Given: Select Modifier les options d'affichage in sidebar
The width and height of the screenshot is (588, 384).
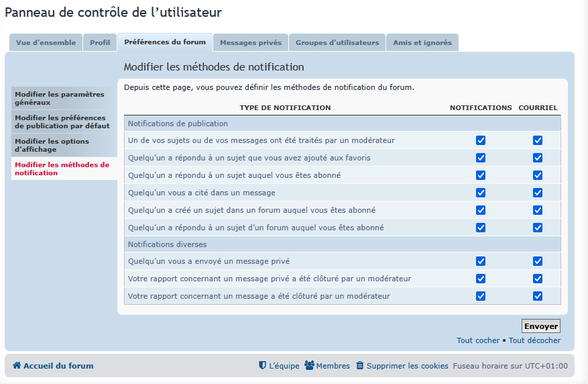Looking at the screenshot, I should pos(64,145).
